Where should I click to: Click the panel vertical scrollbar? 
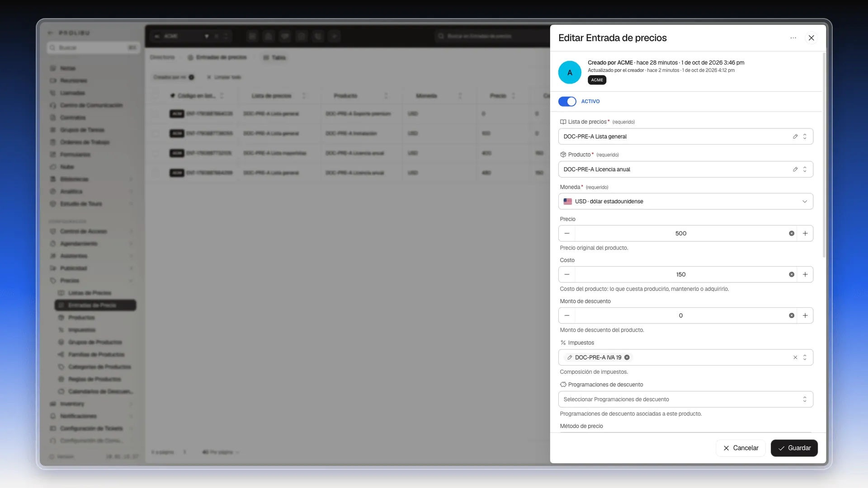(x=824, y=155)
